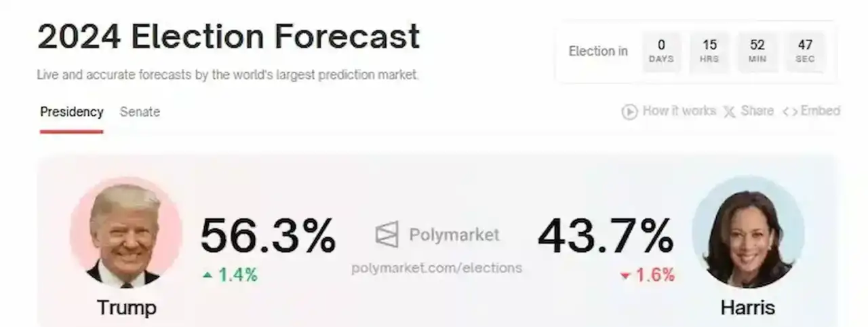Open the Senate tab
Viewport: 868px width, 327px height.
click(140, 112)
